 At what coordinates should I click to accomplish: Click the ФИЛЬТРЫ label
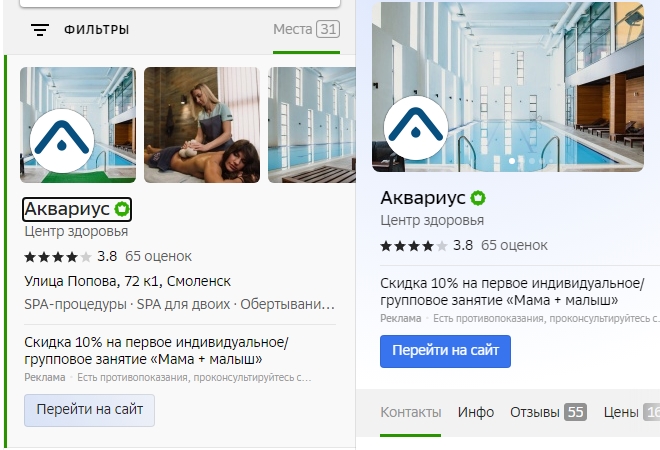[96, 30]
